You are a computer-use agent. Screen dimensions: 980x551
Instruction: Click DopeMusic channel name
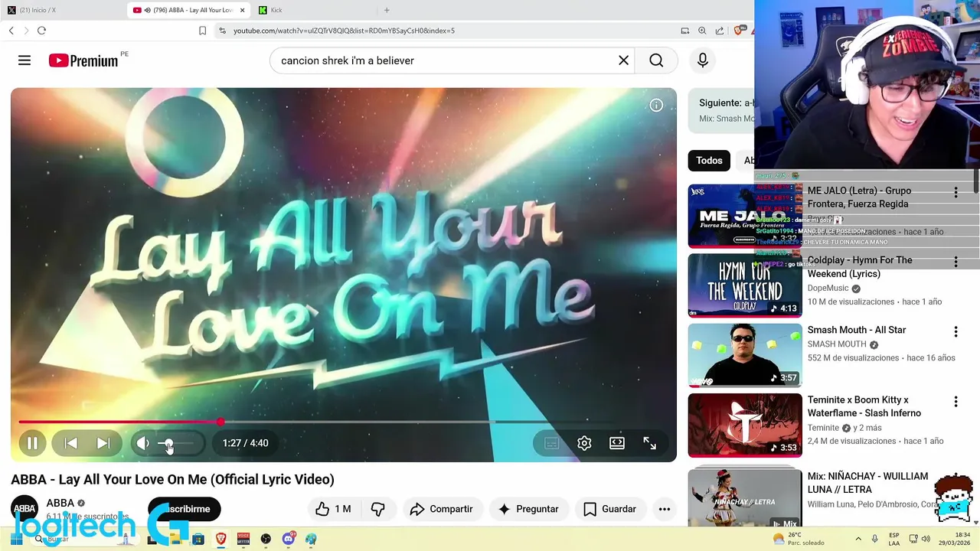(x=828, y=289)
